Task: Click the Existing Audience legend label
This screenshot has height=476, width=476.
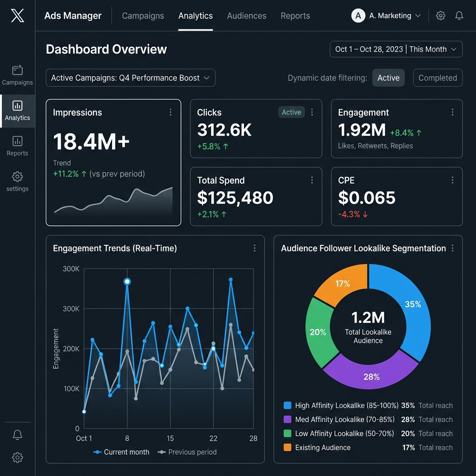Action: (x=323, y=448)
